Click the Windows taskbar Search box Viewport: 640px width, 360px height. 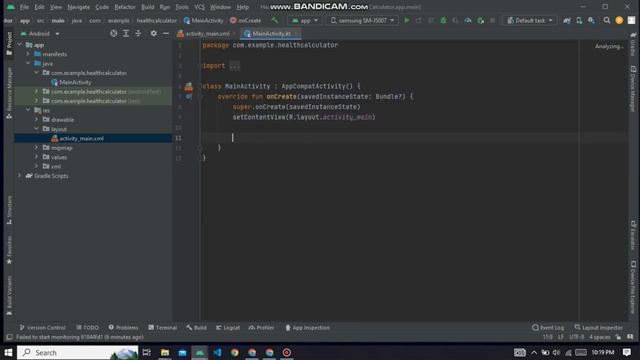click(78, 352)
